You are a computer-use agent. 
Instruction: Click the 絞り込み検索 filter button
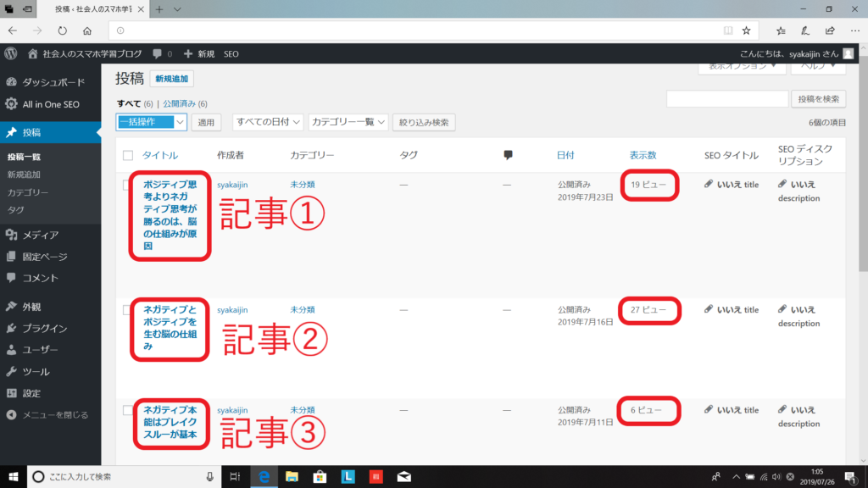[423, 122]
